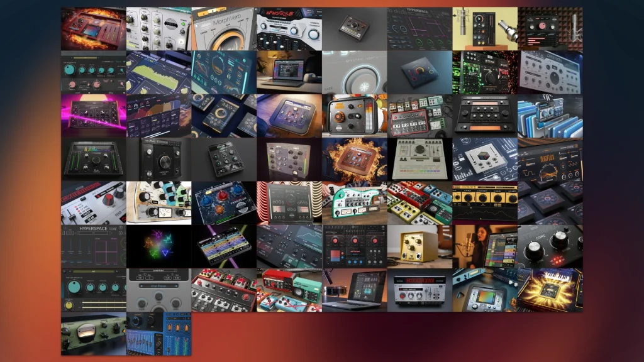Image resolution: width=644 pixels, height=362 pixels.
Task: Click dark square device with rainbow ring
Action: (419, 72)
